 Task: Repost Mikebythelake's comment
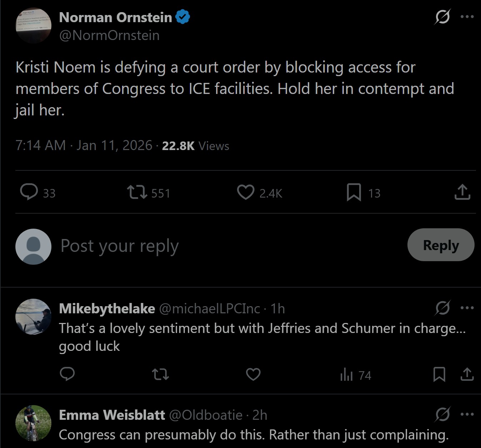(x=160, y=374)
